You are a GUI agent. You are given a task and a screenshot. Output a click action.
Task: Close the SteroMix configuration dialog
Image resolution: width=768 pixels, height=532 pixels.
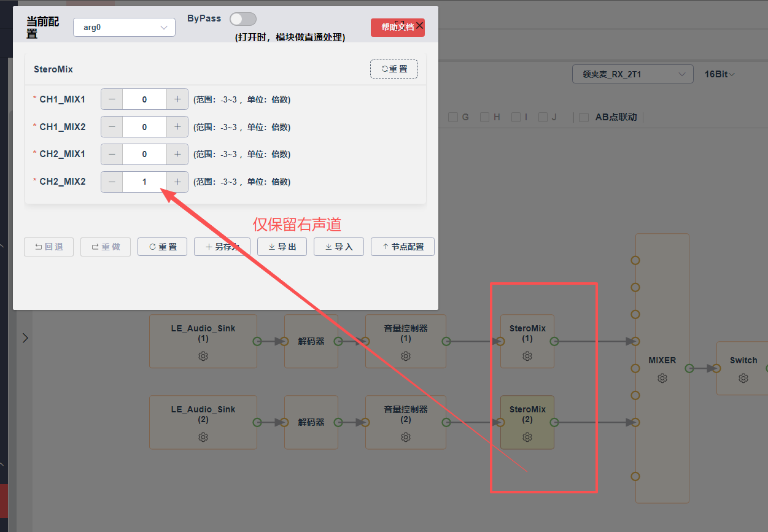(x=419, y=25)
